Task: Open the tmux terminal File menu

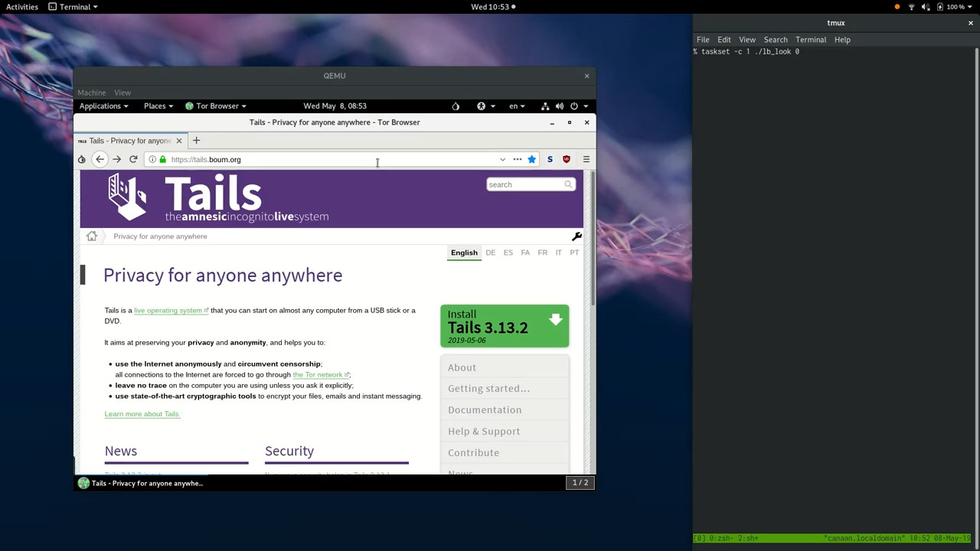Action: coord(703,40)
